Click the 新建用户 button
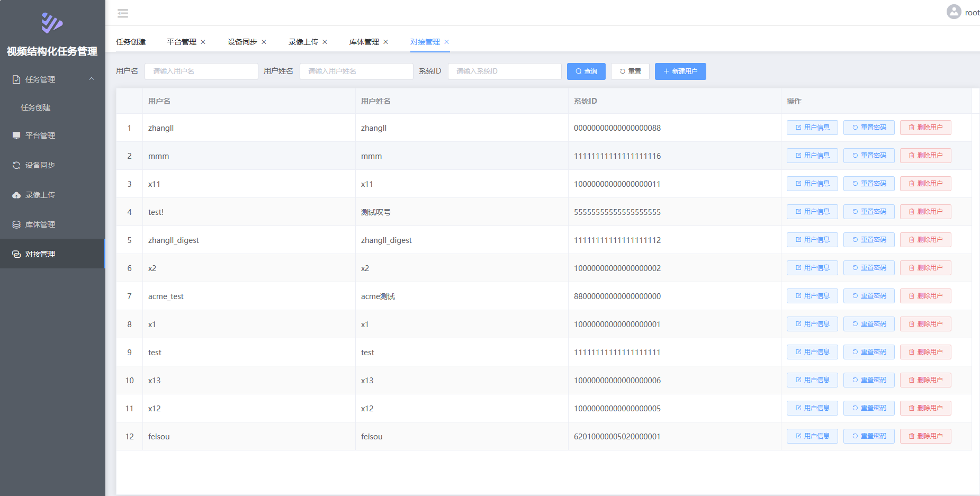The height and width of the screenshot is (496, 980). click(680, 71)
